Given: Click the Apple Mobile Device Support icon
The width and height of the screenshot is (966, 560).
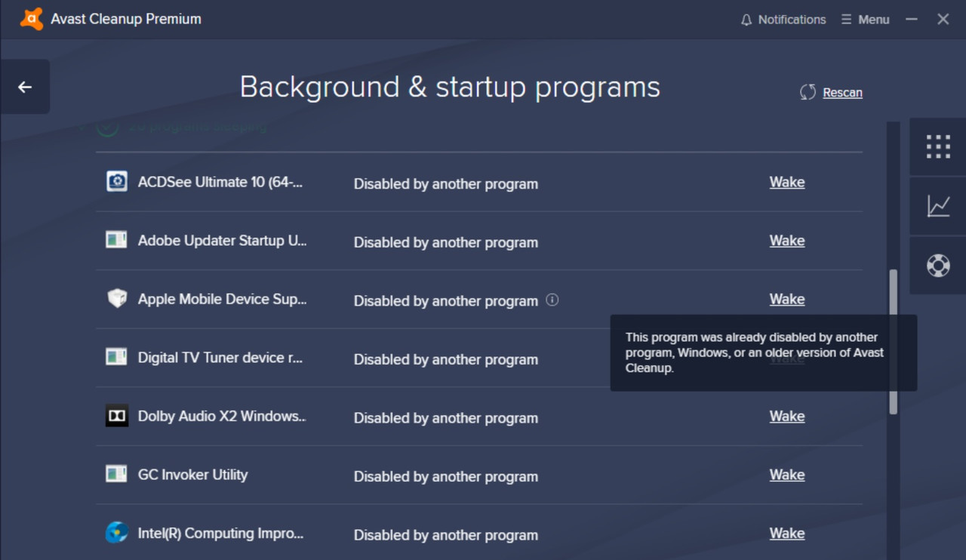Looking at the screenshot, I should tap(116, 298).
